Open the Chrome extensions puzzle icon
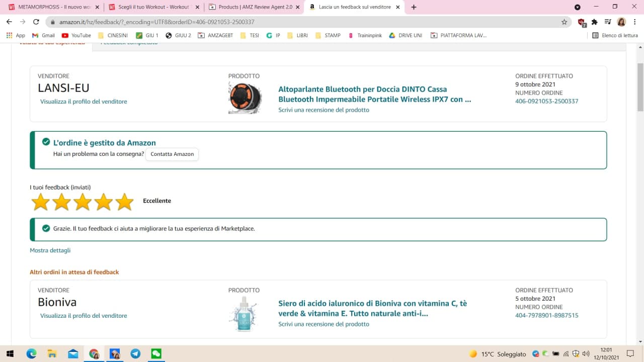Screen dimensions: 644x362 594,22
